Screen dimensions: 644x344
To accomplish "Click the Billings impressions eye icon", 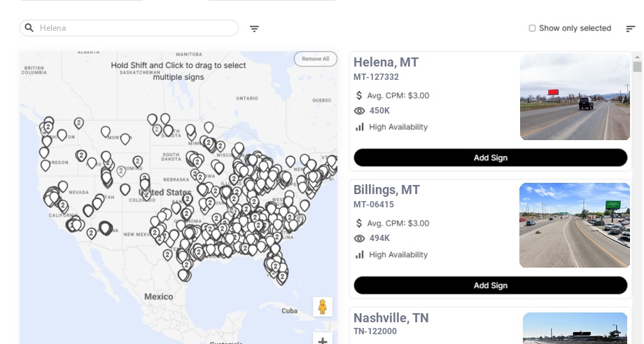I will click(x=360, y=238).
